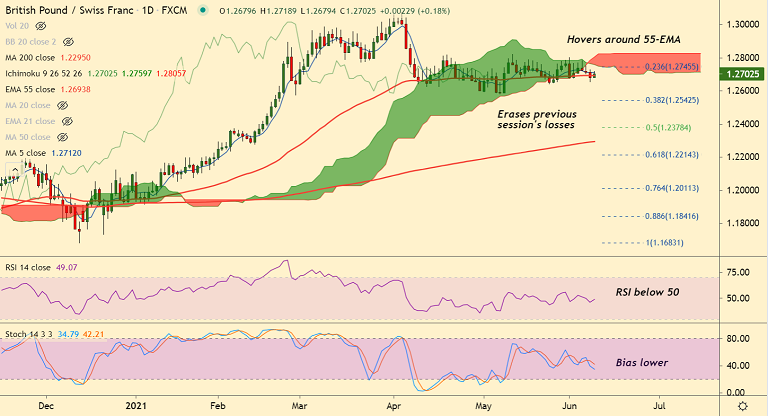Click the 1(1.16831) Fibonacci level label
Screen dimensions: 768x416
click(665, 243)
